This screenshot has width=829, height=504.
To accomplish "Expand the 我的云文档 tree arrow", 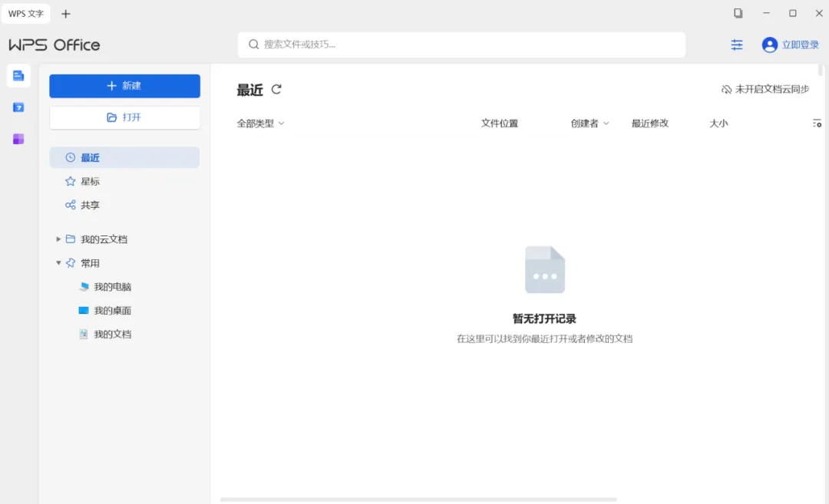I will (58, 239).
